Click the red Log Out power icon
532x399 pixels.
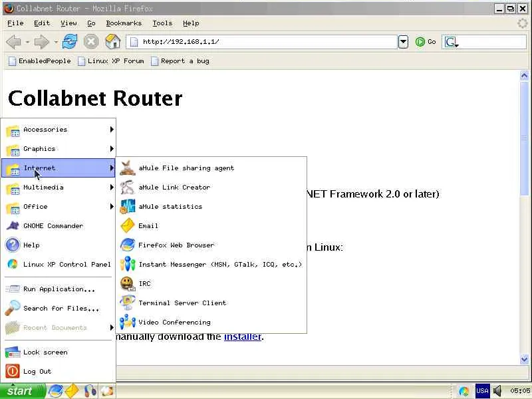[13, 372]
